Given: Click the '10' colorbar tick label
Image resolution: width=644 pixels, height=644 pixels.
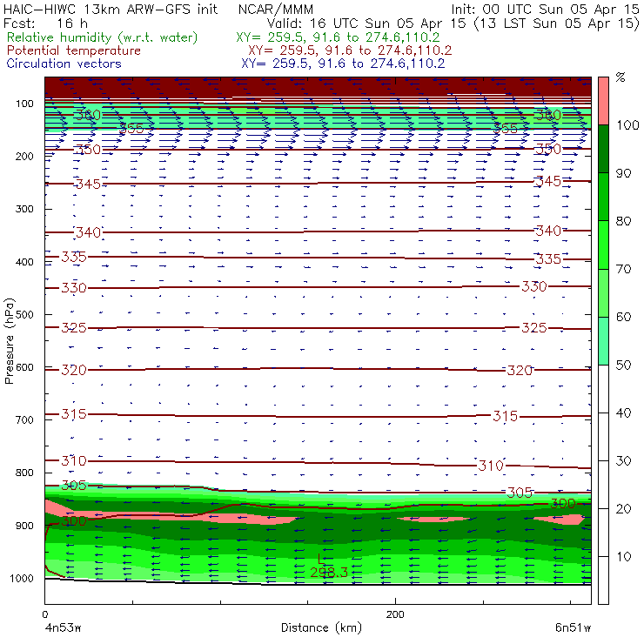Looking at the screenshot, I should 623,557.
